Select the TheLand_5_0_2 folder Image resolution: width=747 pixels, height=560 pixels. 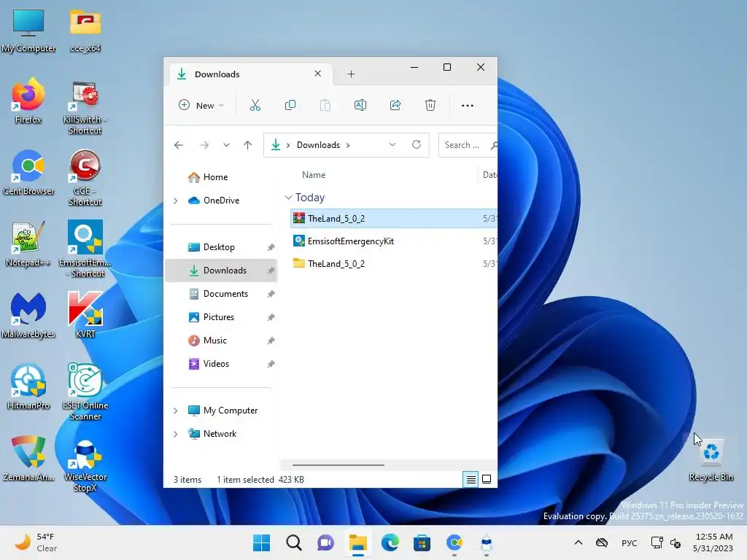(x=393, y=264)
